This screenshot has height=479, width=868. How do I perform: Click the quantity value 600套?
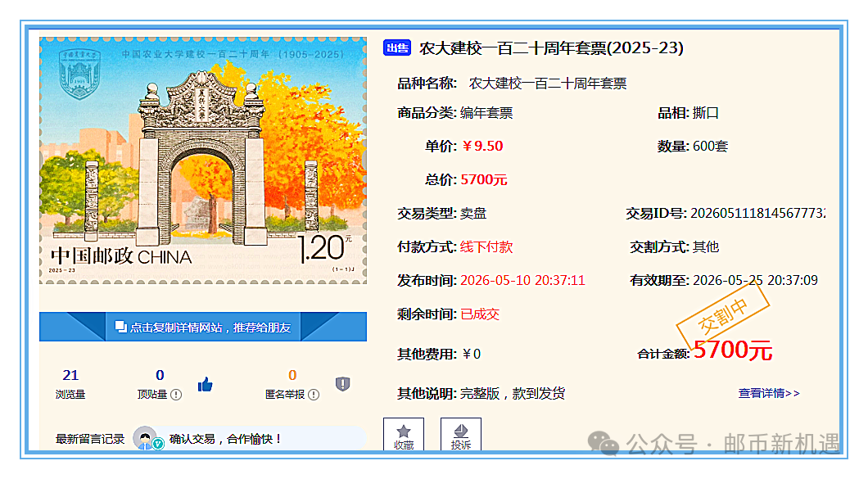tap(710, 147)
